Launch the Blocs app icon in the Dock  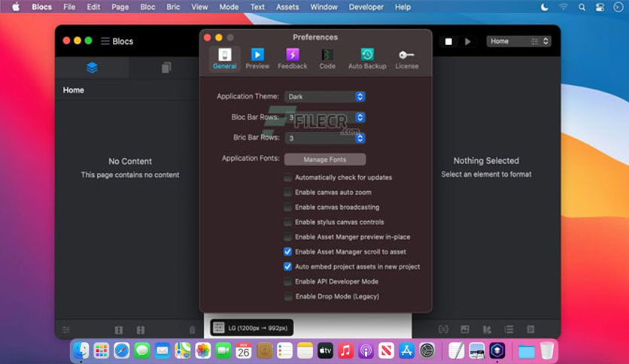497,350
